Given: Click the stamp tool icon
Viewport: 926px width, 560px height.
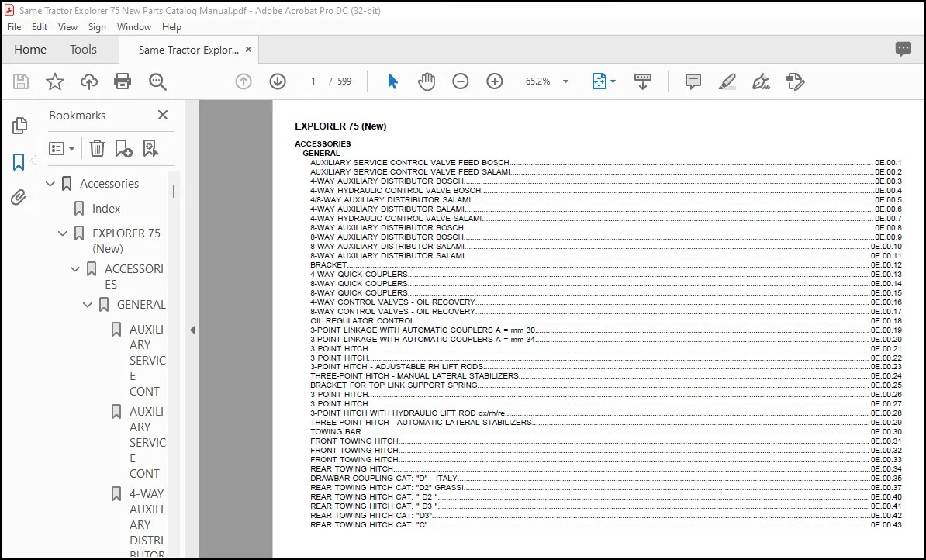Looking at the screenshot, I should click(x=796, y=81).
